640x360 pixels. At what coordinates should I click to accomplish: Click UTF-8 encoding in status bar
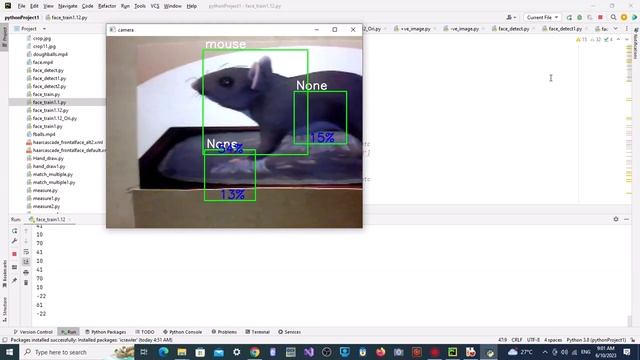coord(533,340)
